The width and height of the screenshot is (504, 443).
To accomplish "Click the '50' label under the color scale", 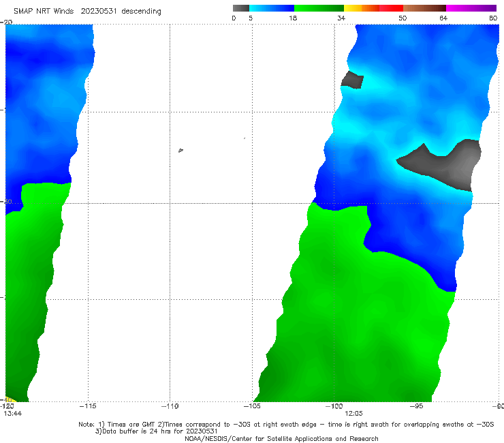I will pos(403,18).
